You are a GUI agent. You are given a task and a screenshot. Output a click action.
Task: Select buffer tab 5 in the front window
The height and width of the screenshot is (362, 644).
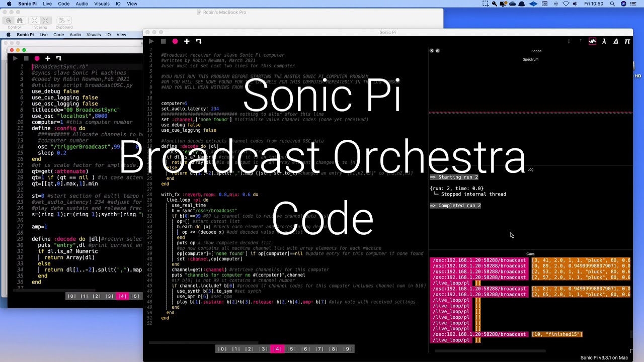click(291, 349)
